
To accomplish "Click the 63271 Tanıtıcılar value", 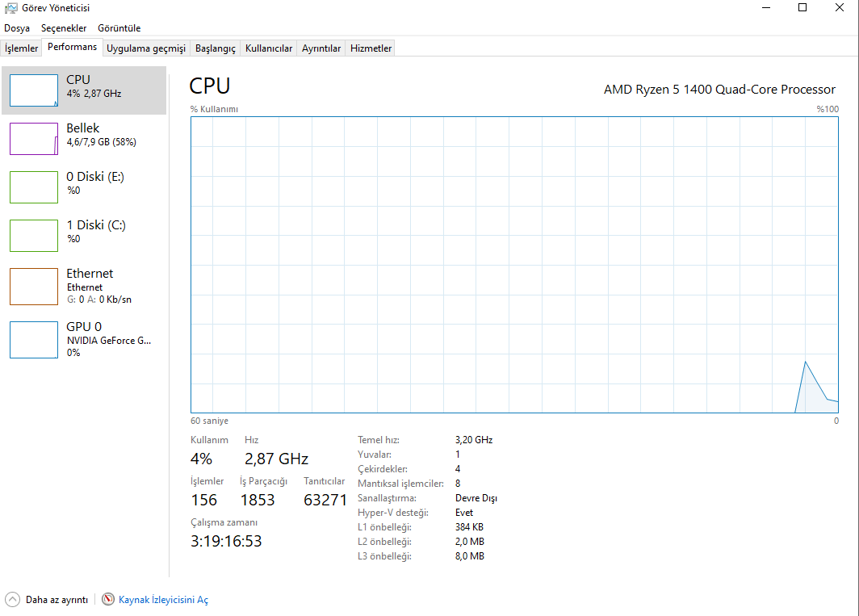I will click(325, 500).
